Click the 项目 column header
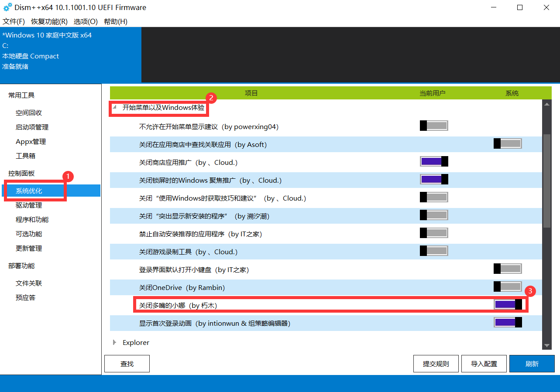Image resolution: width=560 pixels, height=392 pixels. click(x=251, y=93)
